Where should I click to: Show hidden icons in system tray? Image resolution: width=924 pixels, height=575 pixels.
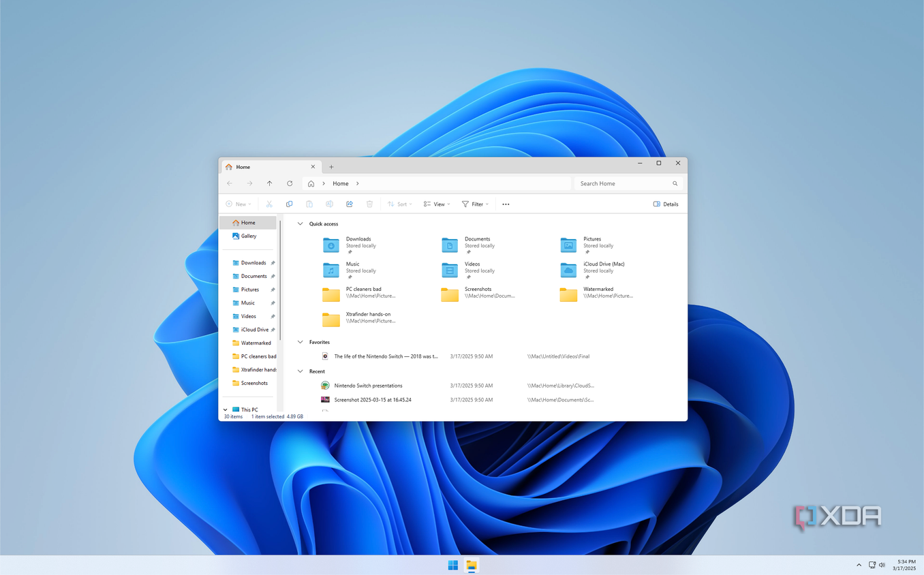(859, 565)
